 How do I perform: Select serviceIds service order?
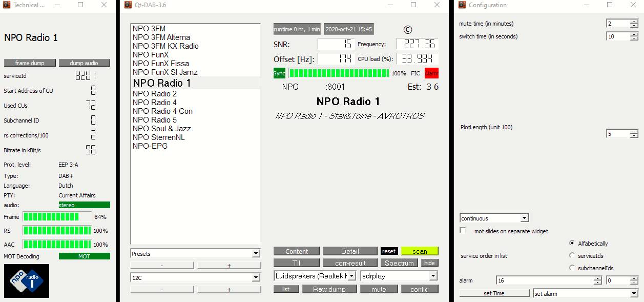[x=572, y=255]
